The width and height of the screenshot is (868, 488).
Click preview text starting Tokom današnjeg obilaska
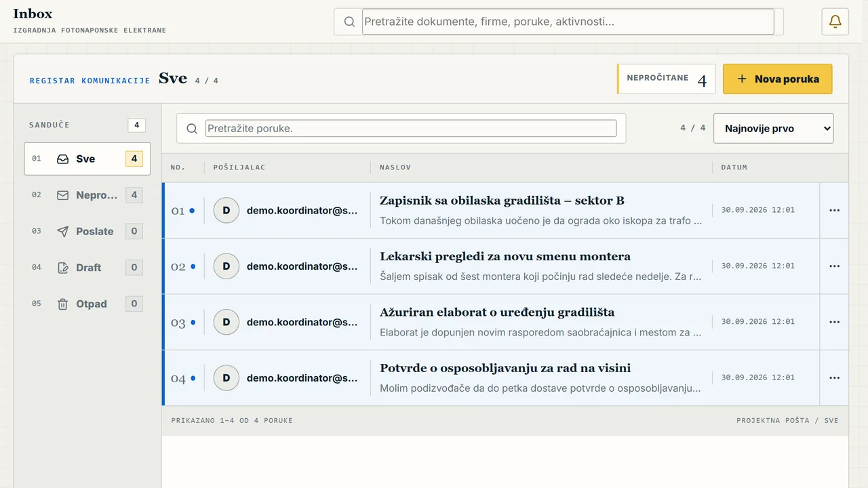pos(540,220)
